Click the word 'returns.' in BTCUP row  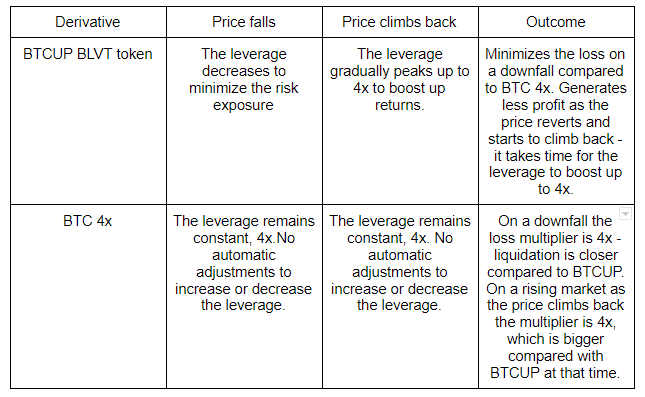pos(399,105)
